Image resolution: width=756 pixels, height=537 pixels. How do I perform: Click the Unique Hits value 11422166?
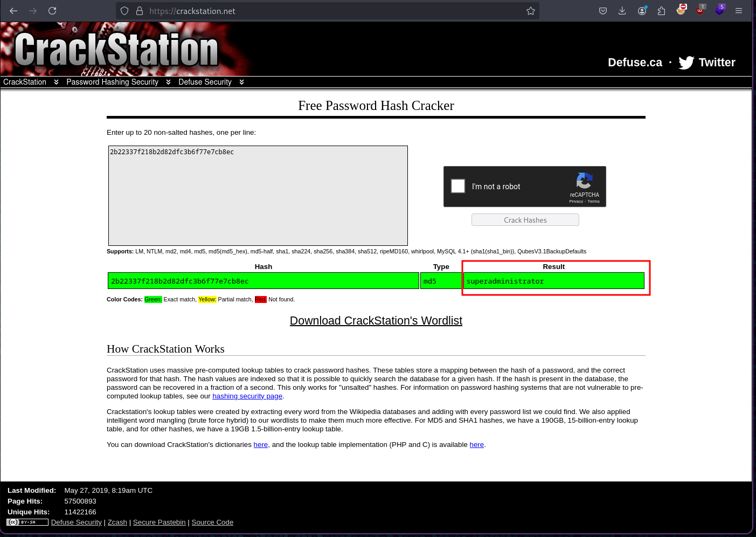point(80,512)
